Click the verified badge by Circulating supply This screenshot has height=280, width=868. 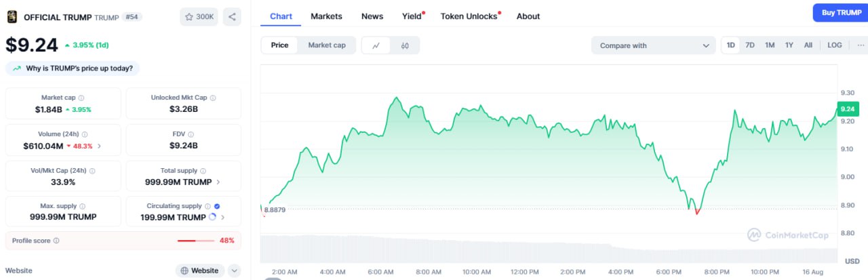[x=217, y=205]
